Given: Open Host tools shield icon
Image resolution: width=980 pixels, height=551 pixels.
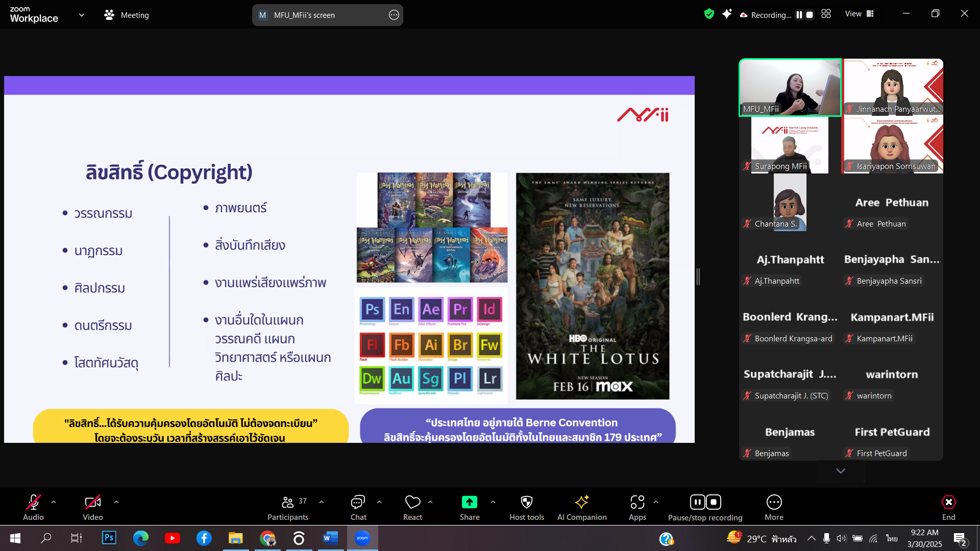Looking at the screenshot, I should [x=526, y=503].
